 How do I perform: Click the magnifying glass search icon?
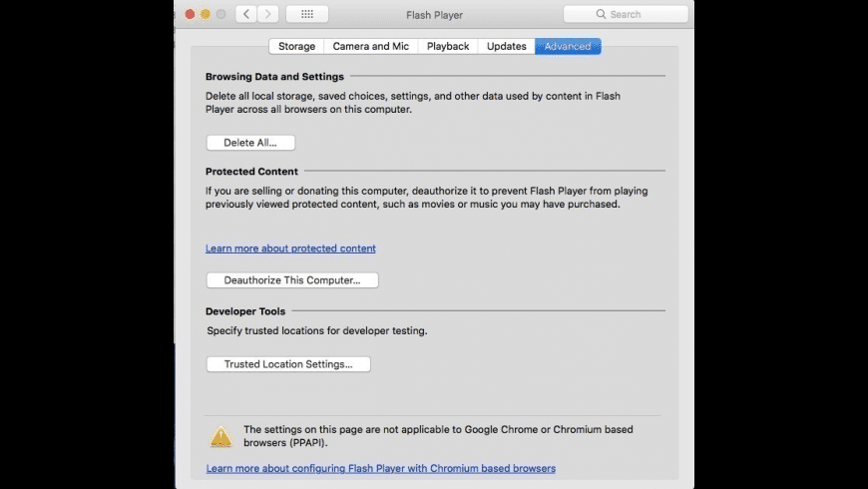tap(602, 15)
